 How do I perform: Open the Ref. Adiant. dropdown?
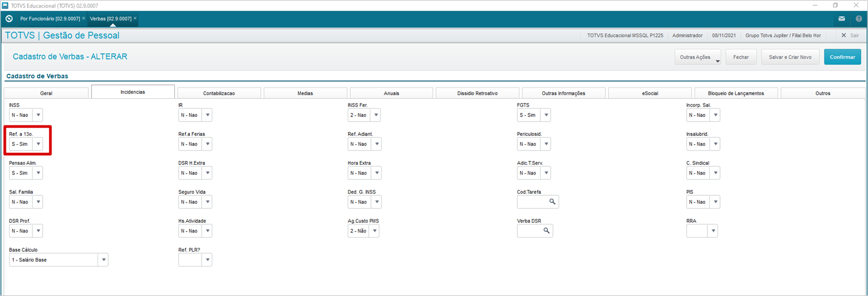[364, 144]
